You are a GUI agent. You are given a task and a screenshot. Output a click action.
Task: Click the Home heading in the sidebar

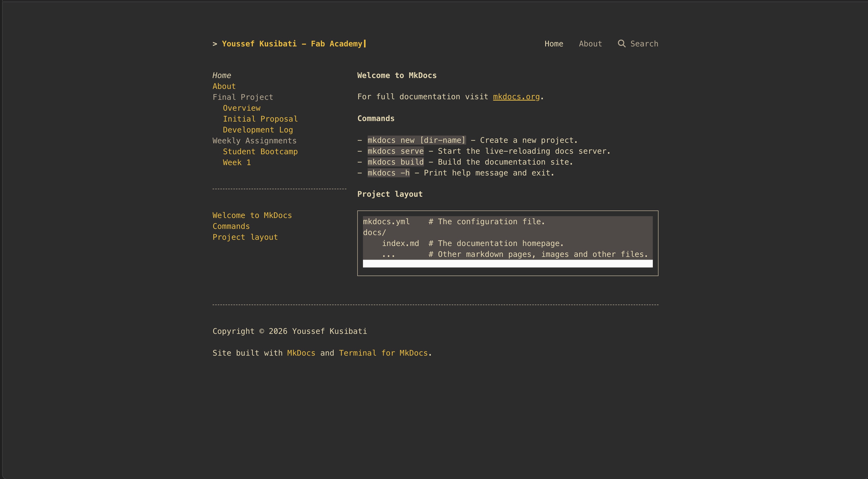pyautogui.click(x=222, y=75)
